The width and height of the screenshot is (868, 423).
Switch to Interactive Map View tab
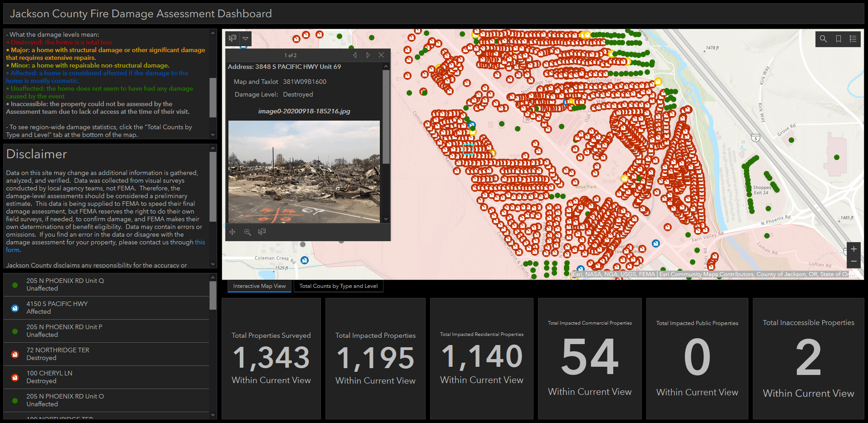(x=259, y=286)
